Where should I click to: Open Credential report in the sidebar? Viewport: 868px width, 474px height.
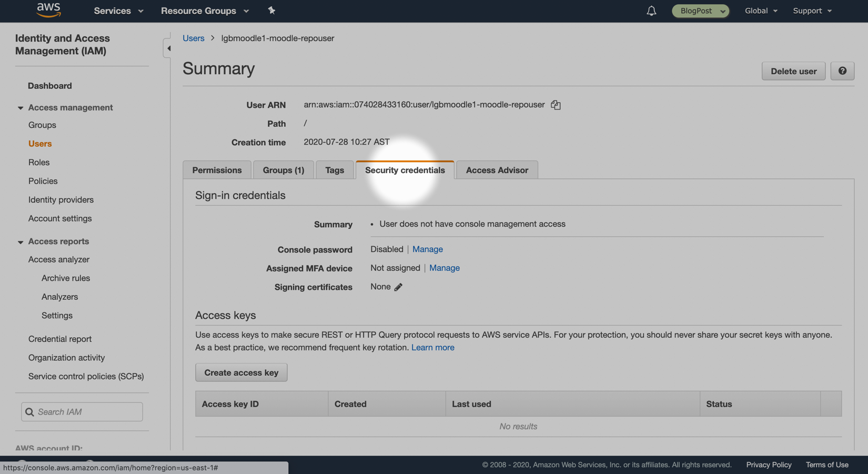click(x=60, y=339)
